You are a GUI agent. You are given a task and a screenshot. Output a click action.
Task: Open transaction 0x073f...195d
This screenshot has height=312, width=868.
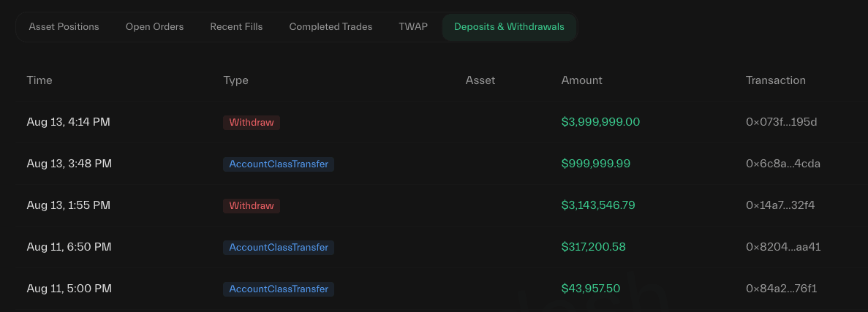pos(781,122)
